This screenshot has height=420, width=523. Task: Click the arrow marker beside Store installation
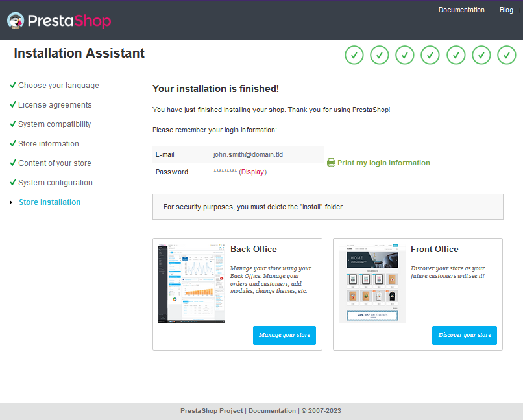tap(11, 202)
